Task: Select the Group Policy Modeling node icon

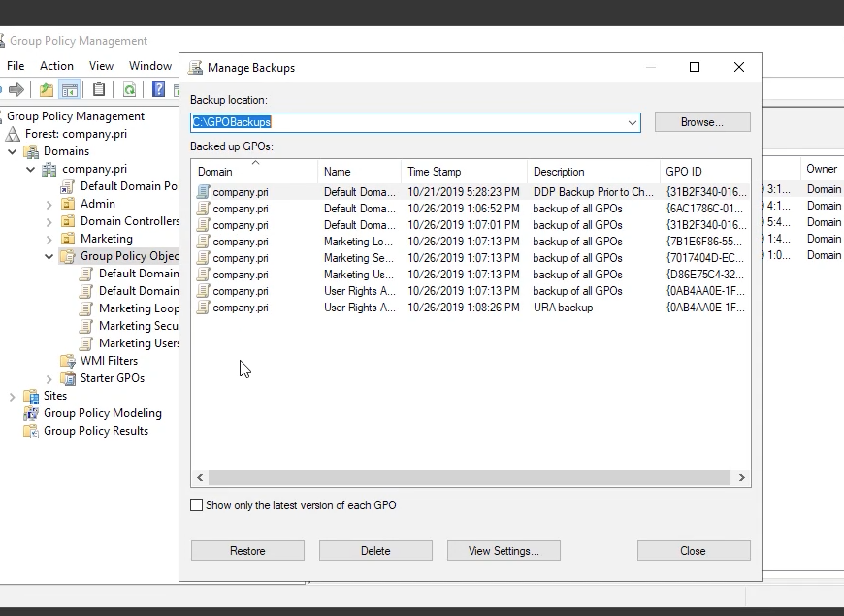Action: [x=31, y=413]
